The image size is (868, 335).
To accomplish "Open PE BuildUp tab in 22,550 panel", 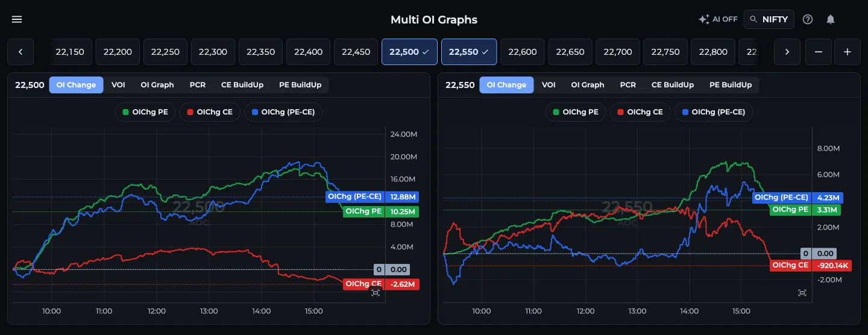I will tap(731, 85).
